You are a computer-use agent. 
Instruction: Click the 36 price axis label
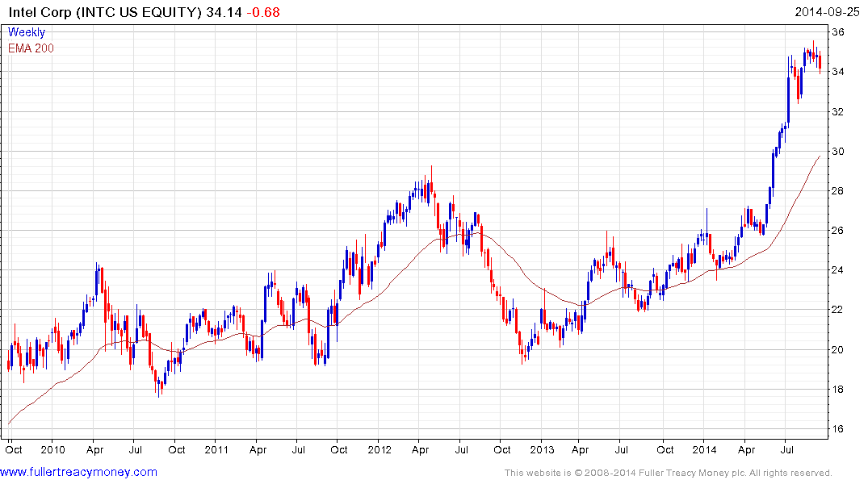point(838,32)
